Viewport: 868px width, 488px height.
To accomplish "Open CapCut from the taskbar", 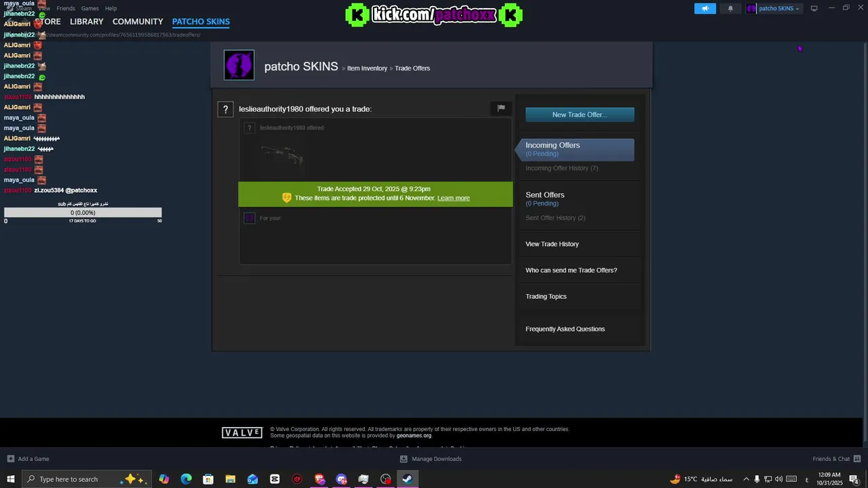I will point(275,479).
